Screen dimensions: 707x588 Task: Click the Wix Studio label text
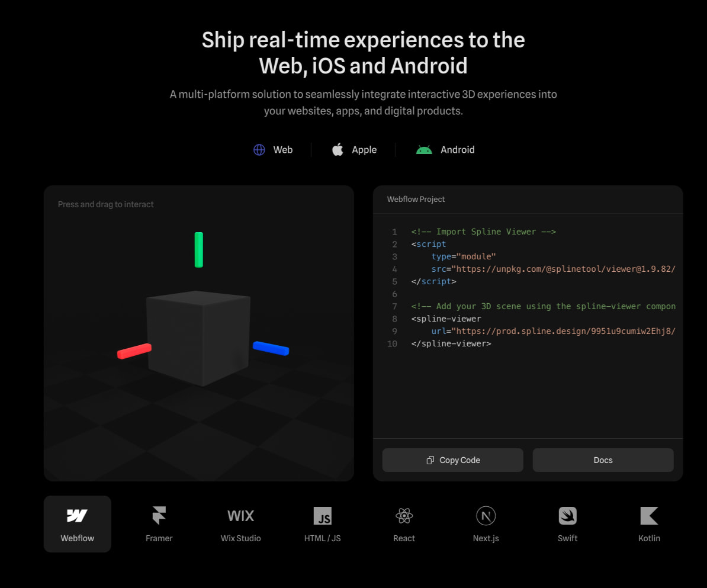coord(241,538)
